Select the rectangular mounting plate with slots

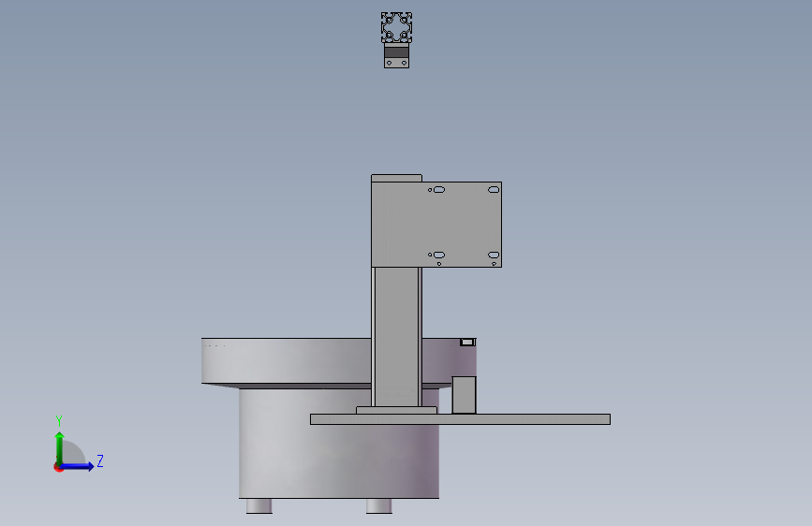tap(436, 225)
